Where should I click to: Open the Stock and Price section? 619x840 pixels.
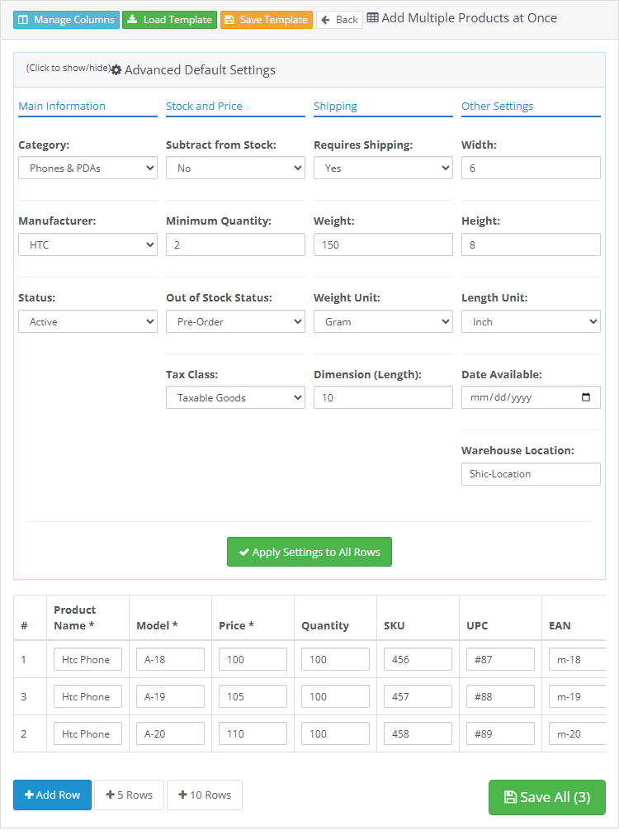pyautogui.click(x=204, y=106)
